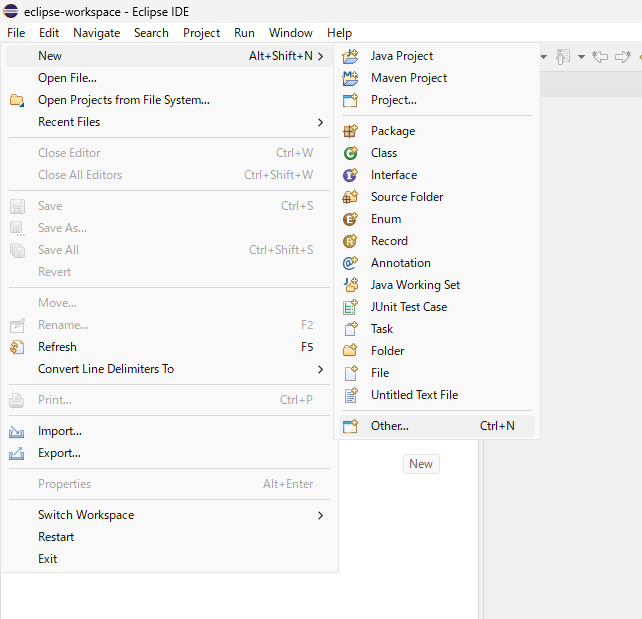Viewport: 642px width, 619px height.
Task: Open the Run menu
Action: tap(244, 33)
